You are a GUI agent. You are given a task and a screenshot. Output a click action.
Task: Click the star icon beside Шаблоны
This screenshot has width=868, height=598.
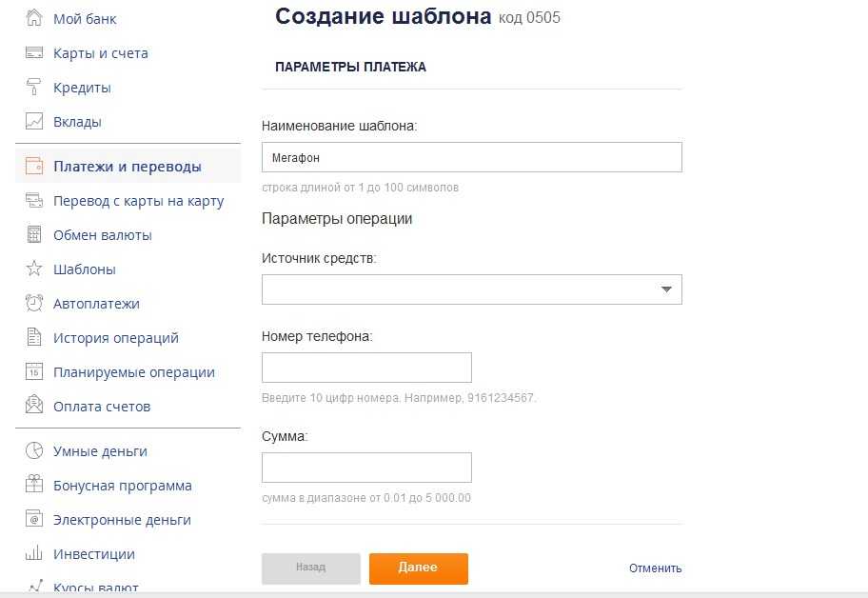34,269
